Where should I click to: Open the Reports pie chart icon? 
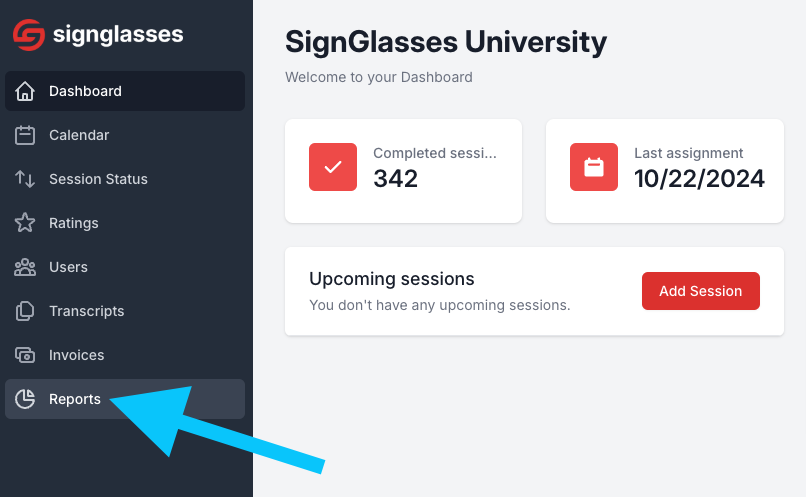[x=25, y=399]
